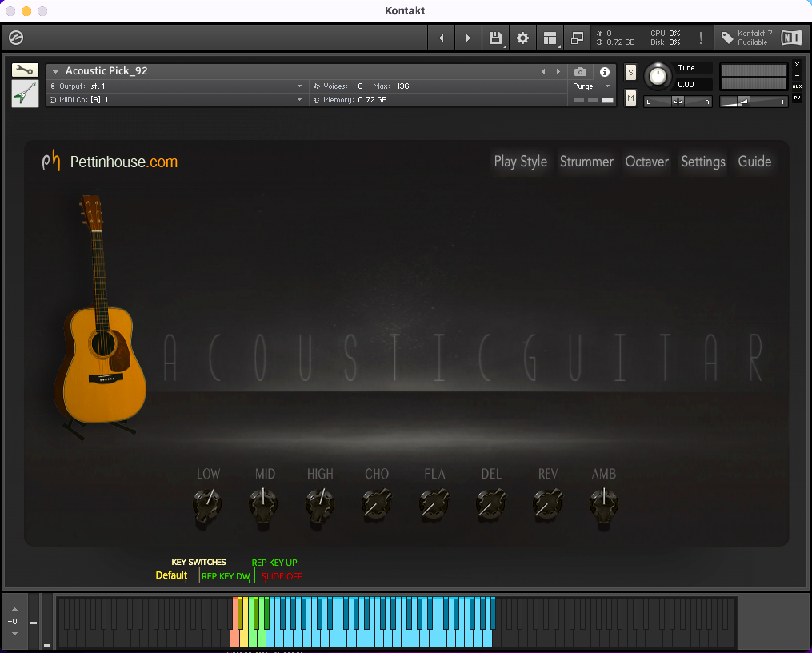The height and width of the screenshot is (653, 812).
Task: Remove instrument with X button
Action: click(797, 64)
